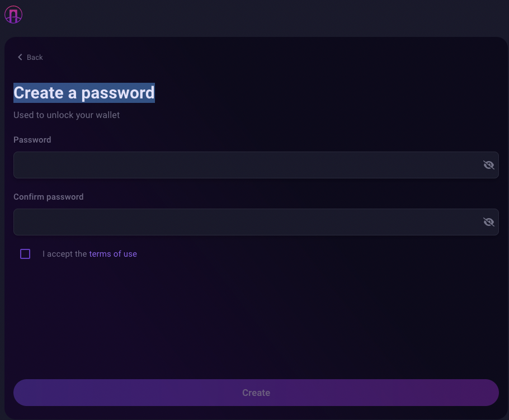Tick the accept terms checkbox
509x420 pixels.
tap(25, 254)
